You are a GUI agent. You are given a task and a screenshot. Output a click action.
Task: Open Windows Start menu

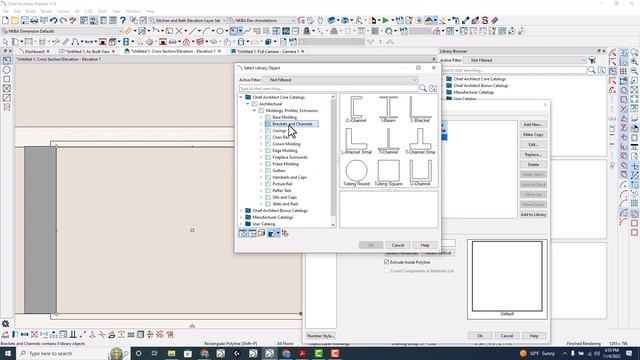coord(7,353)
